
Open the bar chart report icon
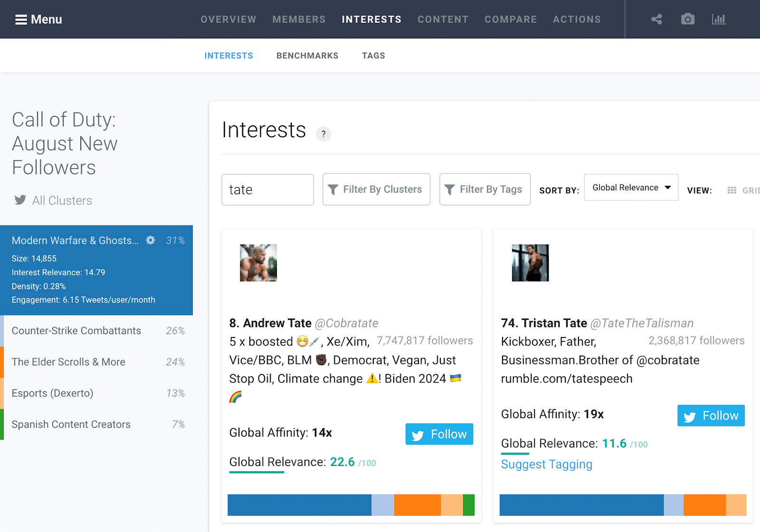pos(719,19)
